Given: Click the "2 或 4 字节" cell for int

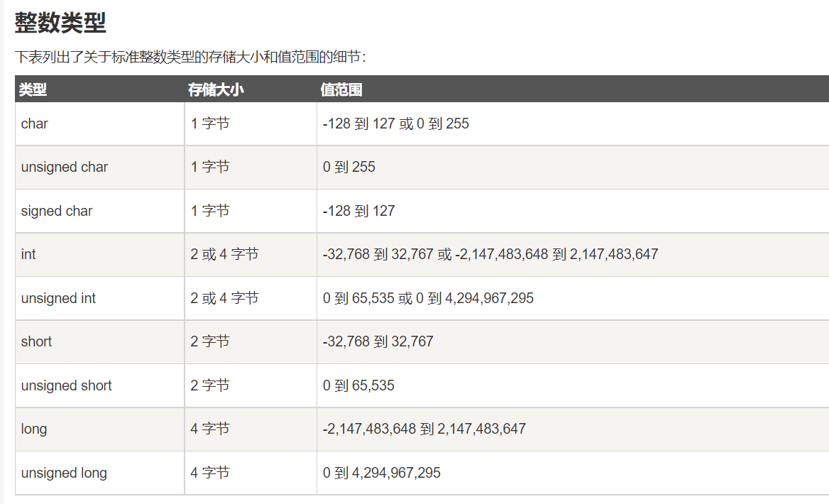Looking at the screenshot, I should point(224,254).
